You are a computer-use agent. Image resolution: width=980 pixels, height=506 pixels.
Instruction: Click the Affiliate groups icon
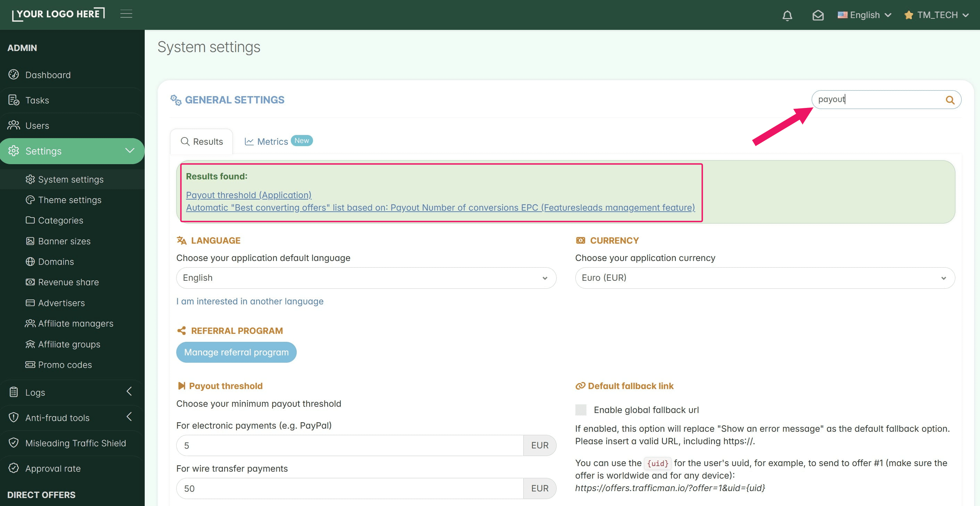click(x=30, y=344)
